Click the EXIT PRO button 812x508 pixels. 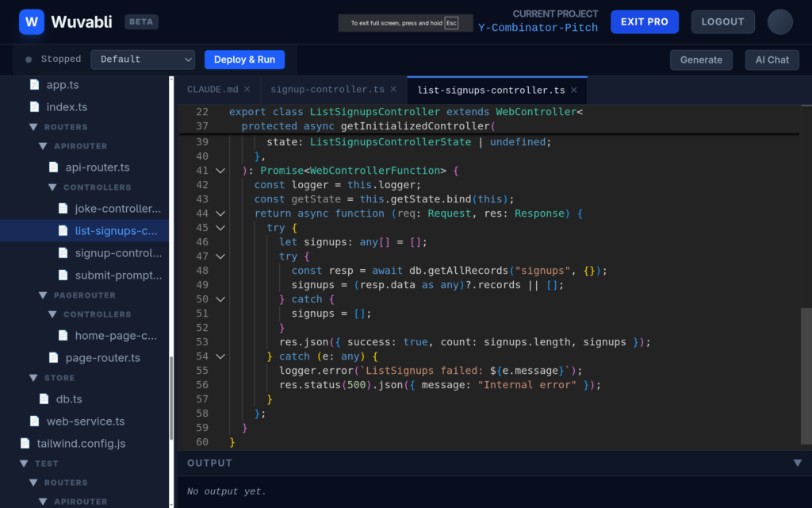pos(645,21)
